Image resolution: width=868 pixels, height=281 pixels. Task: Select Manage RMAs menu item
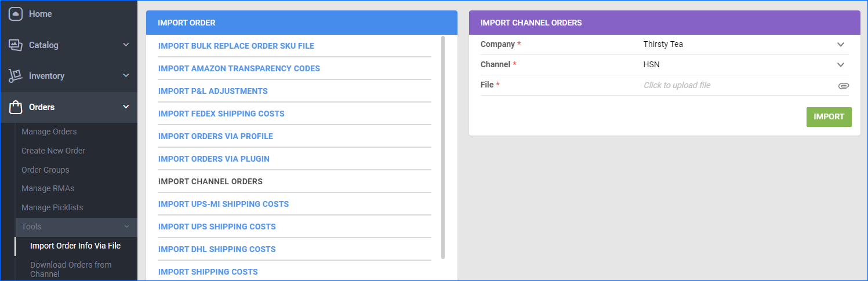pyautogui.click(x=48, y=188)
